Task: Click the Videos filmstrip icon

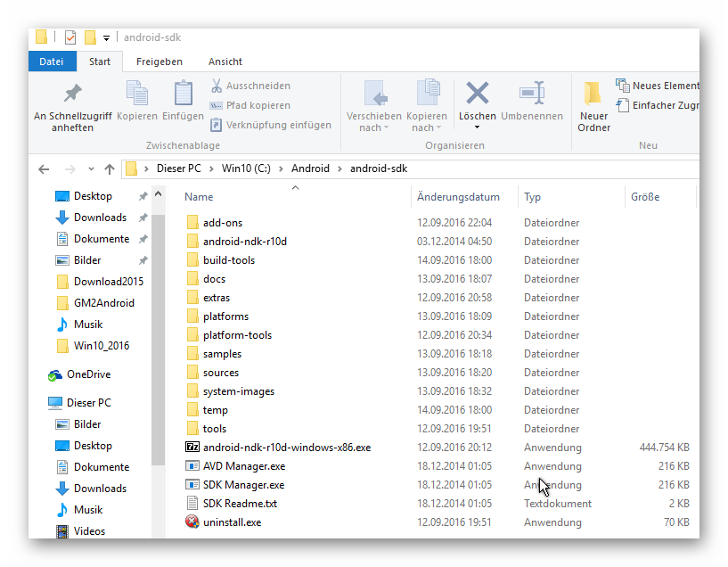Action: click(62, 531)
